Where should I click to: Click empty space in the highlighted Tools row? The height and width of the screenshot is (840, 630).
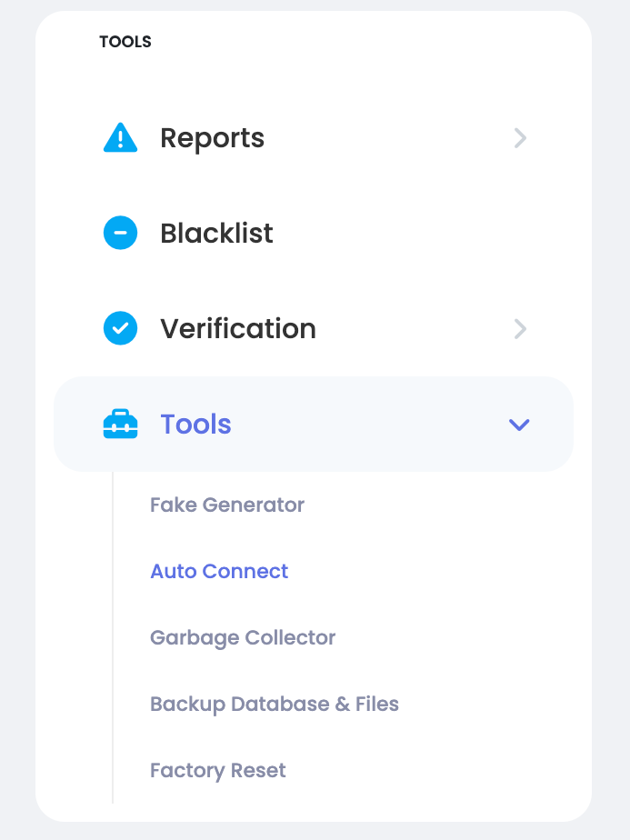click(x=370, y=425)
